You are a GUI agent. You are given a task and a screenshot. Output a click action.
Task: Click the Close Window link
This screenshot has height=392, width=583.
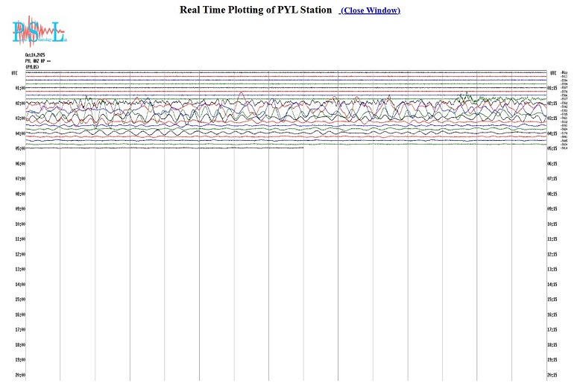coord(370,10)
